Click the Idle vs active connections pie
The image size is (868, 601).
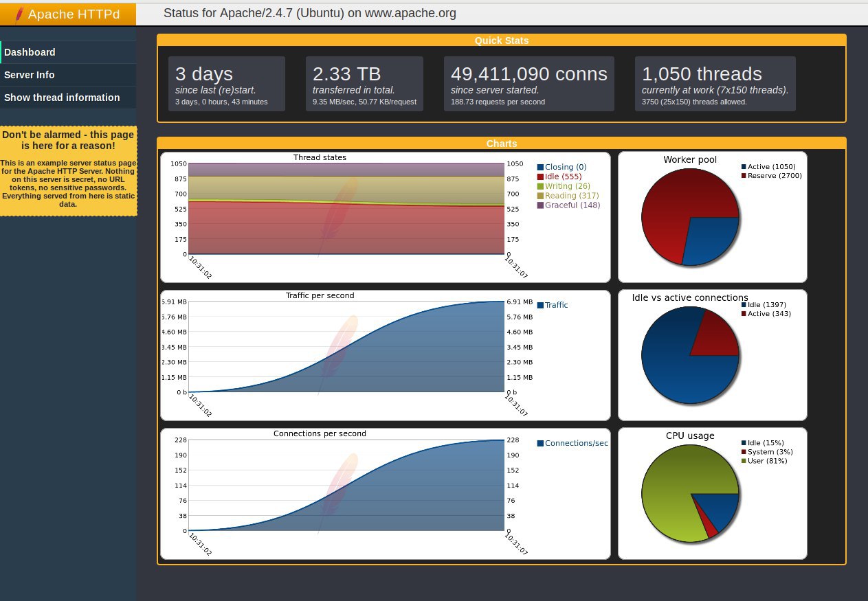click(x=690, y=355)
